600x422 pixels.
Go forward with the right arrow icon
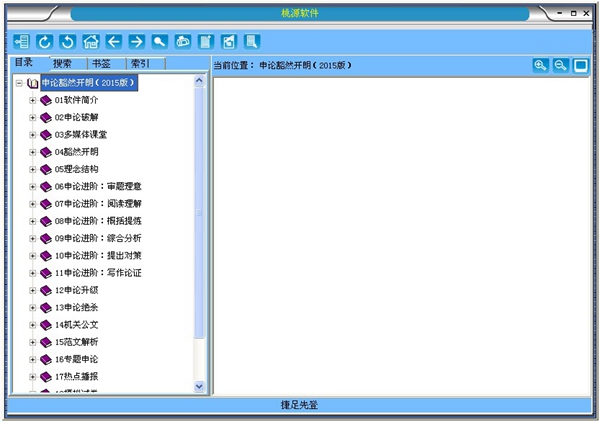[x=136, y=42]
